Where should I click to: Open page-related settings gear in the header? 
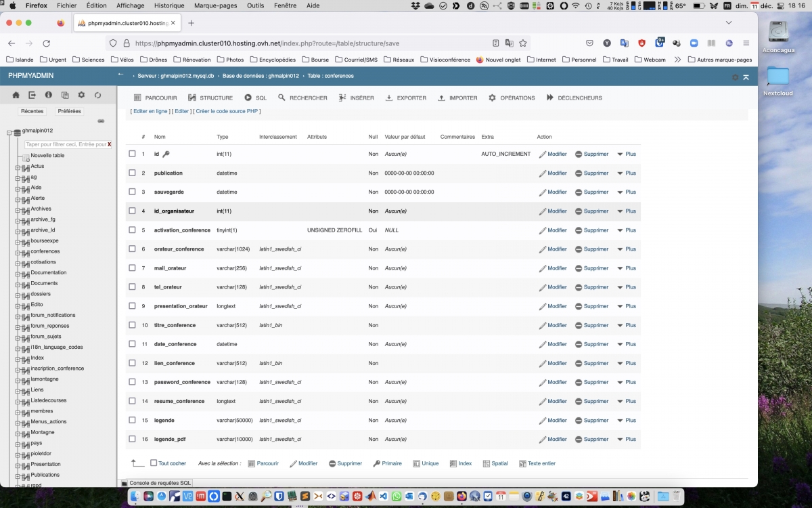tap(736, 77)
